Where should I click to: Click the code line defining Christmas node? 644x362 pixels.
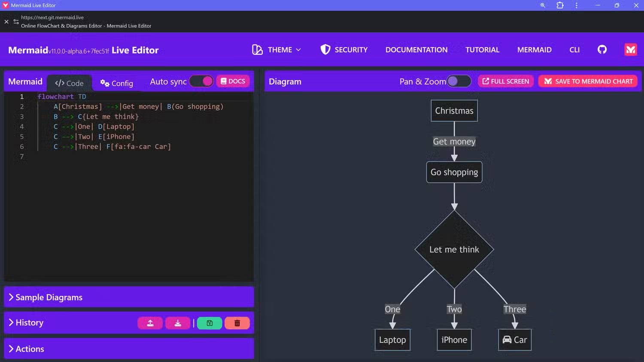[x=138, y=106]
